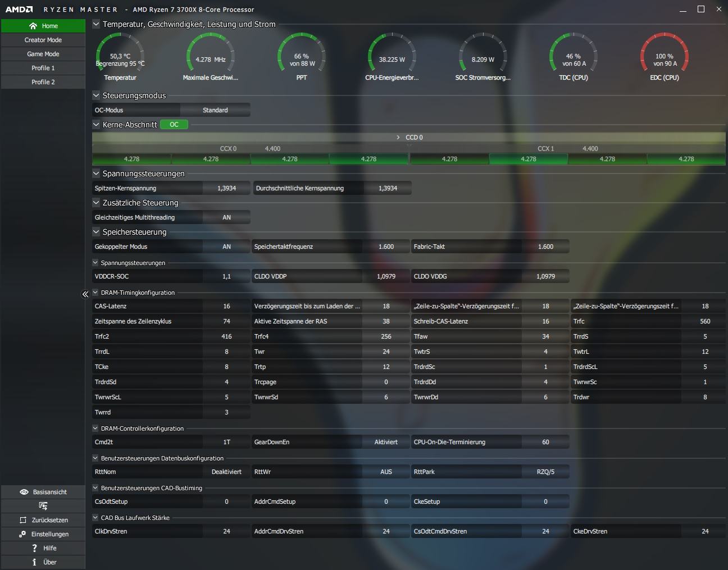This screenshot has height=570, width=728.
Task: Collapse the CAD Bus Laufwerk Stärke section
Action: point(95,518)
